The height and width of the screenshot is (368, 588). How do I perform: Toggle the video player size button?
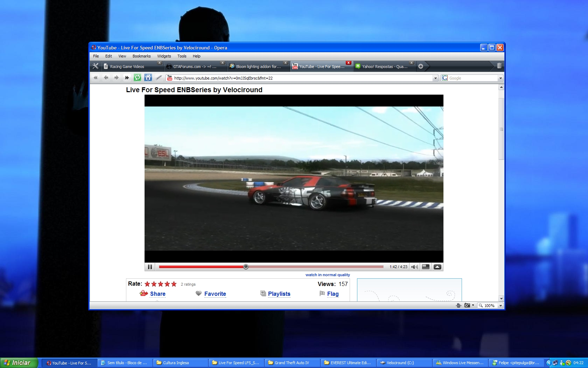click(426, 267)
